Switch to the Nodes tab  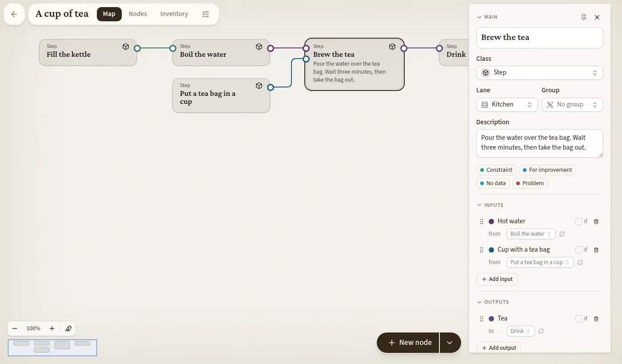pos(138,14)
